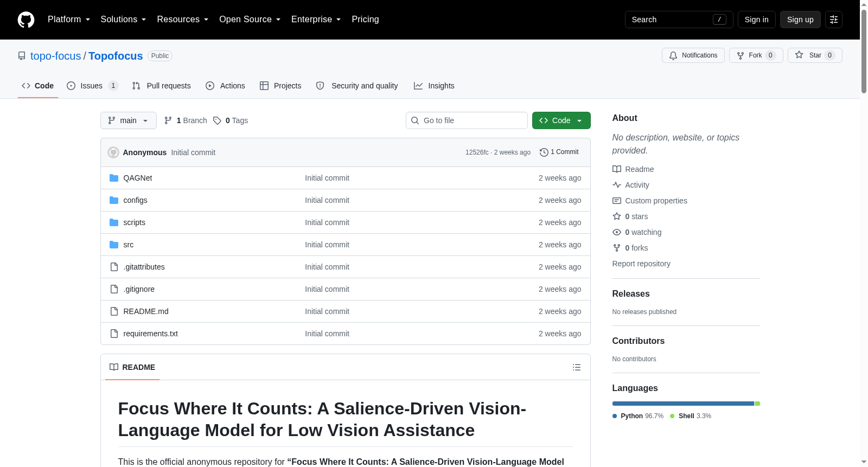Go to the topo-focus owner page
Screen dimensions: 868x467
[x=55, y=56]
